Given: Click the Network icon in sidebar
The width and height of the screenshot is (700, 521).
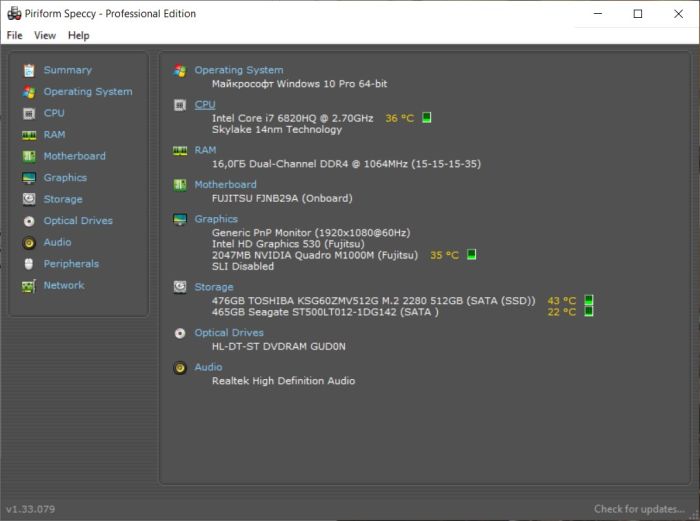Looking at the screenshot, I should [x=29, y=286].
